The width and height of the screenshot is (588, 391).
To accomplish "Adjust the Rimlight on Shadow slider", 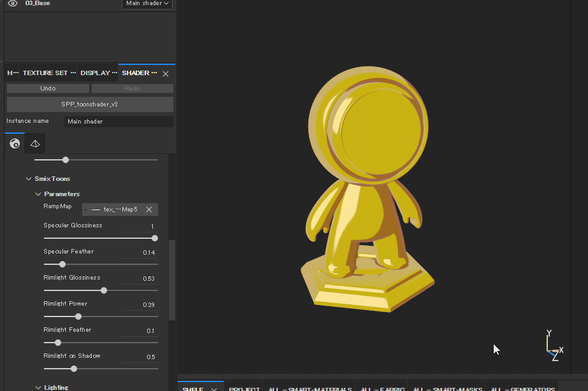I will pos(101,369).
